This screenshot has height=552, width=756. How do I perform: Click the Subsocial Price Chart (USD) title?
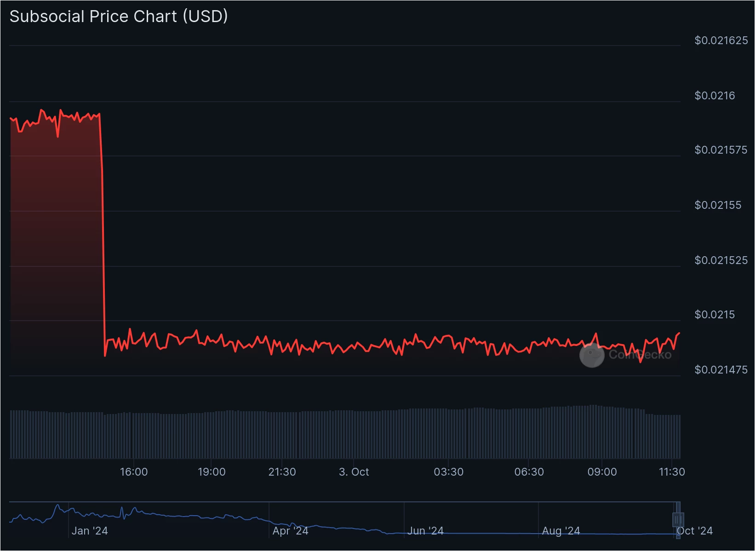[119, 16]
